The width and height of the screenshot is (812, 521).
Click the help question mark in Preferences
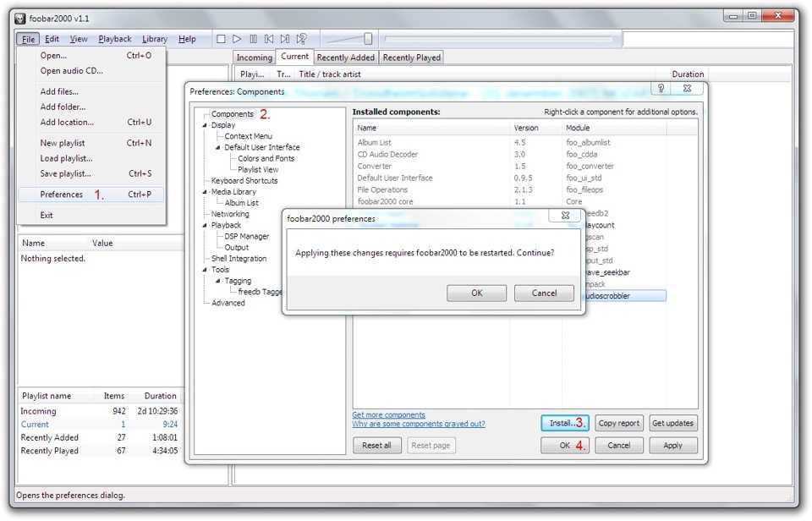pos(663,88)
